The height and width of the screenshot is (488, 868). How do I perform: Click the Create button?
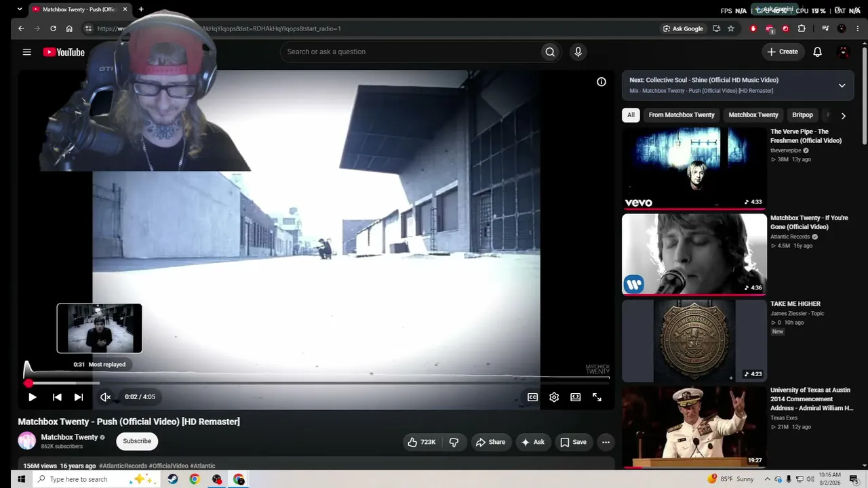coord(783,52)
